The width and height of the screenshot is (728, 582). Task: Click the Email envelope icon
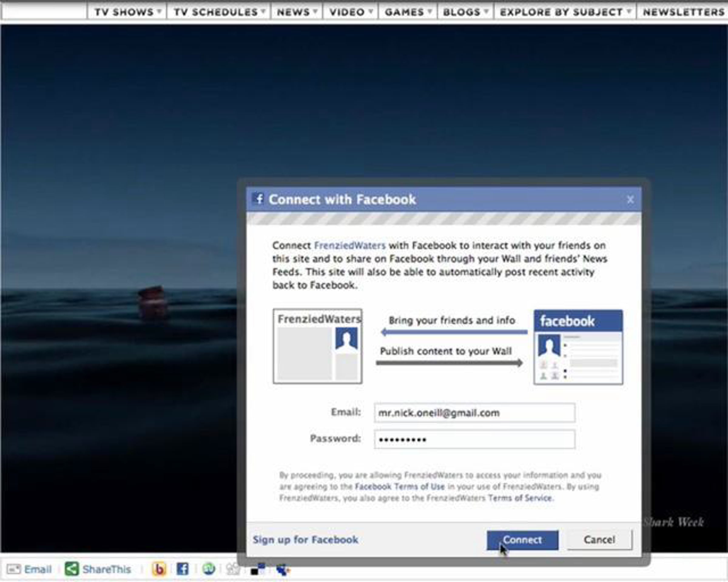click(x=14, y=570)
